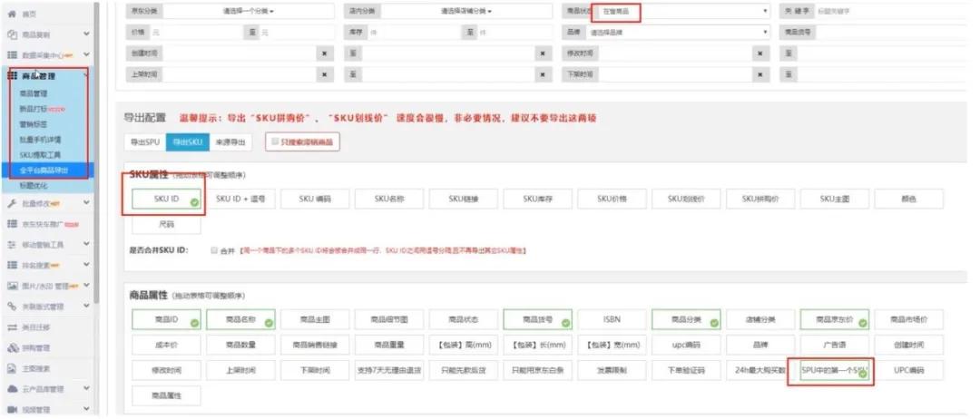Select the SKU价格 attribute tile
The height and width of the screenshot is (419, 980).
click(612, 200)
